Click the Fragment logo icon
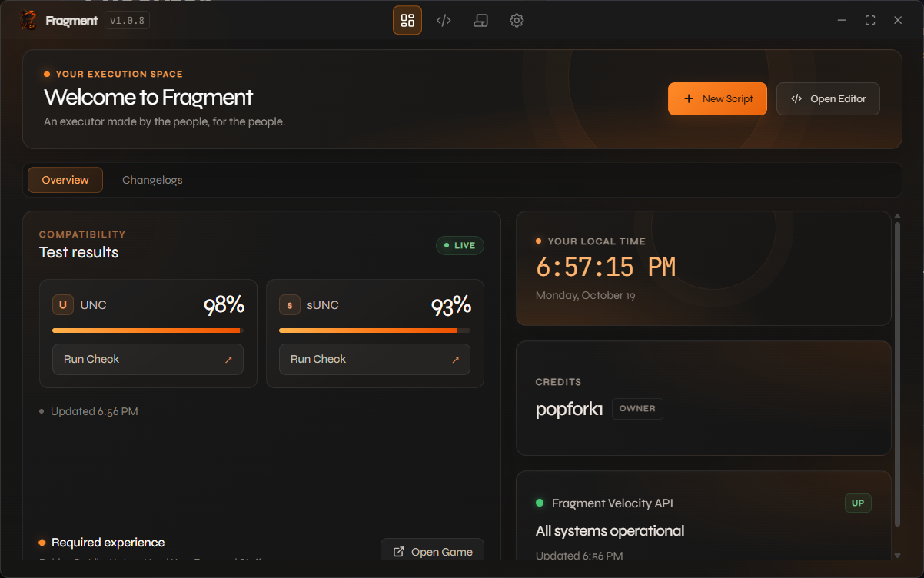Viewport: 924px width, 578px height. tap(28, 20)
